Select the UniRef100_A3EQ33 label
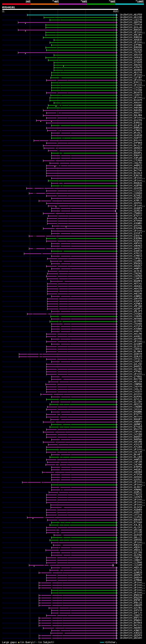Image resolution: width=146 pixels, height=644 pixels. 131,633
